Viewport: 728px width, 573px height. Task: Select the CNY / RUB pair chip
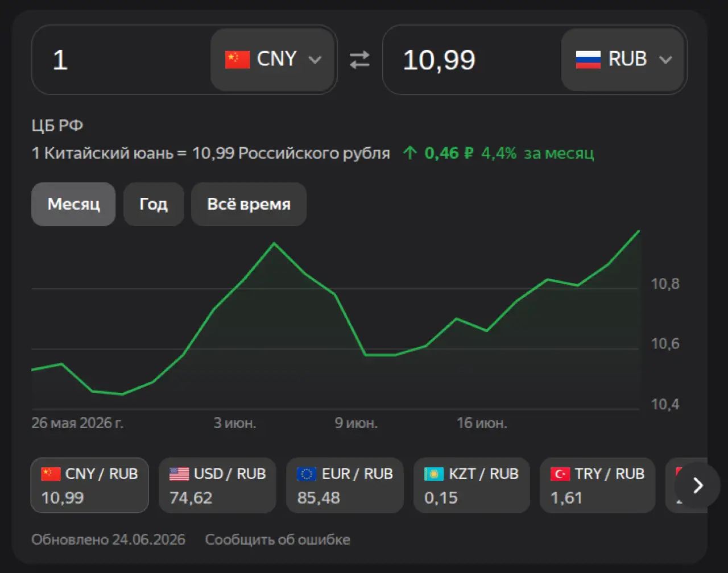[x=90, y=485]
